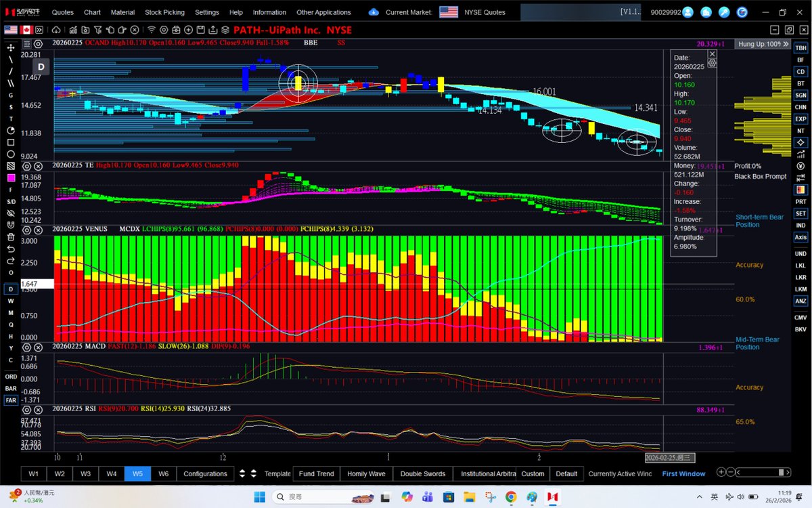Click the Canada flag market icon
The width and height of the screenshot is (812, 508).
point(26,30)
